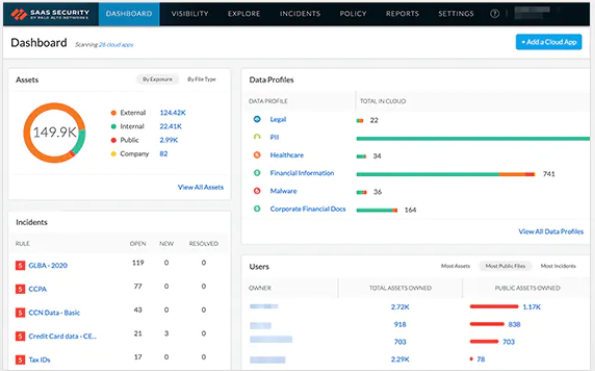This screenshot has height=371, width=595.
Task: Click the Legal data profile icon
Action: 257,119
